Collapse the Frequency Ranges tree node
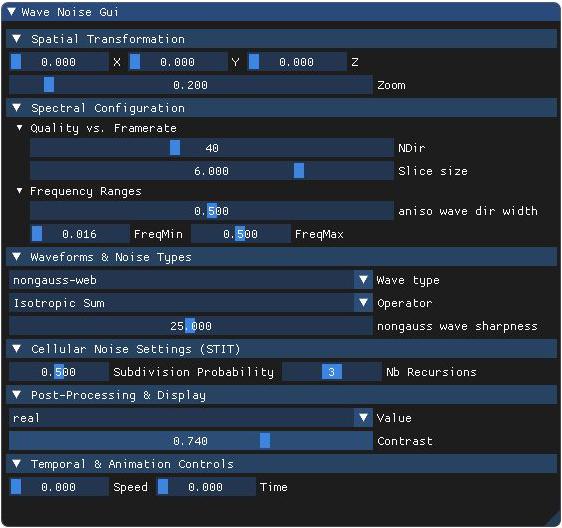 click(x=19, y=191)
